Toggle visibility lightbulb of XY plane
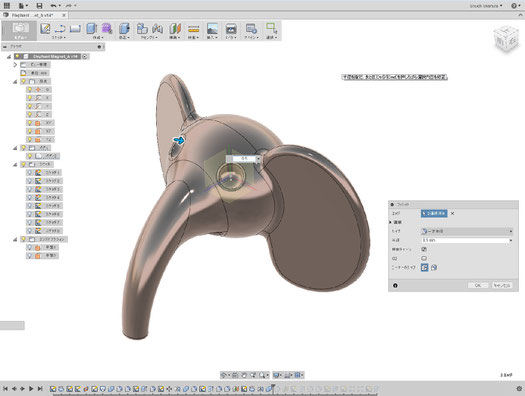The image size is (525, 396). pyautogui.click(x=30, y=123)
